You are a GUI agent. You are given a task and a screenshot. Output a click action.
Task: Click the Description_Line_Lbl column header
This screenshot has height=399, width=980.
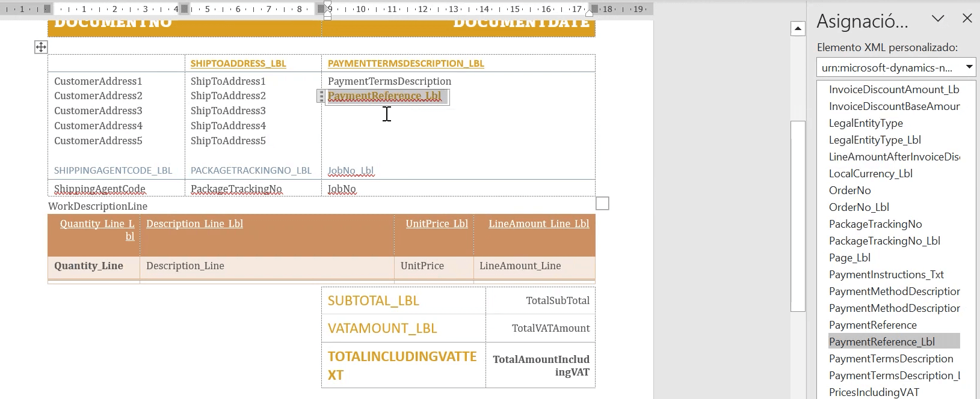point(194,224)
